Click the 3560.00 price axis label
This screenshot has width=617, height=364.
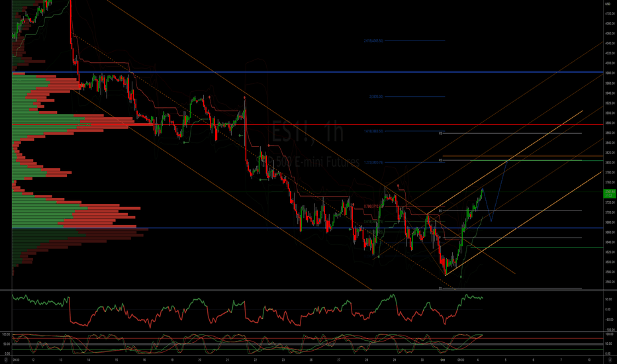tap(610, 282)
